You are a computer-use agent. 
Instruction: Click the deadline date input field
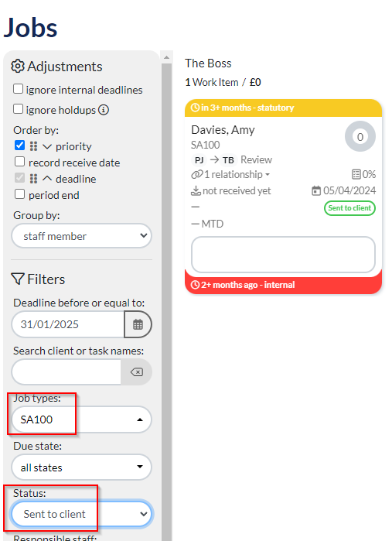[x=68, y=324]
